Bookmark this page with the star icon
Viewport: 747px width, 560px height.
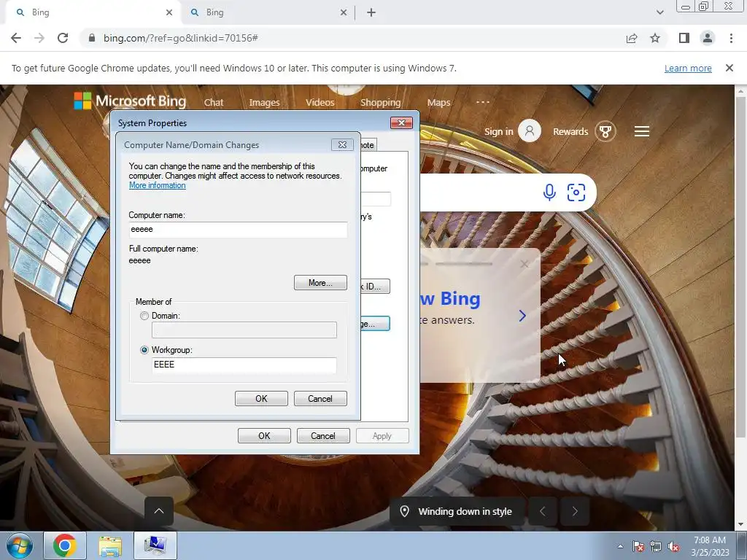pos(655,38)
